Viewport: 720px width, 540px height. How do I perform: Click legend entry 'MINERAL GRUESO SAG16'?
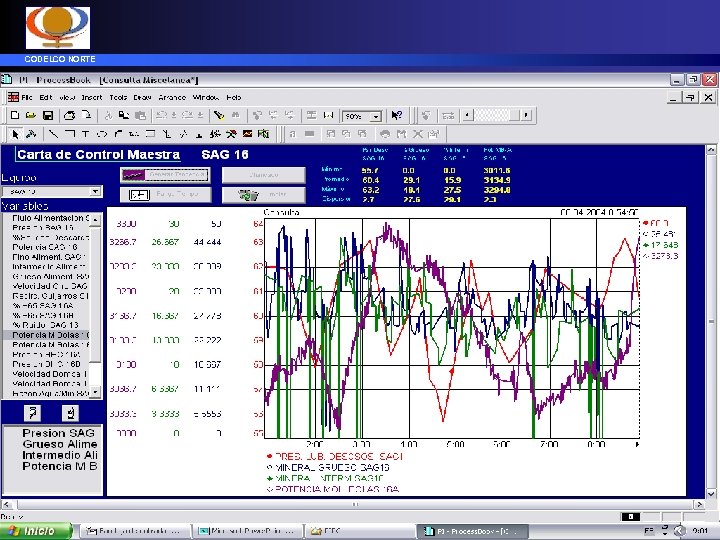click(x=328, y=467)
